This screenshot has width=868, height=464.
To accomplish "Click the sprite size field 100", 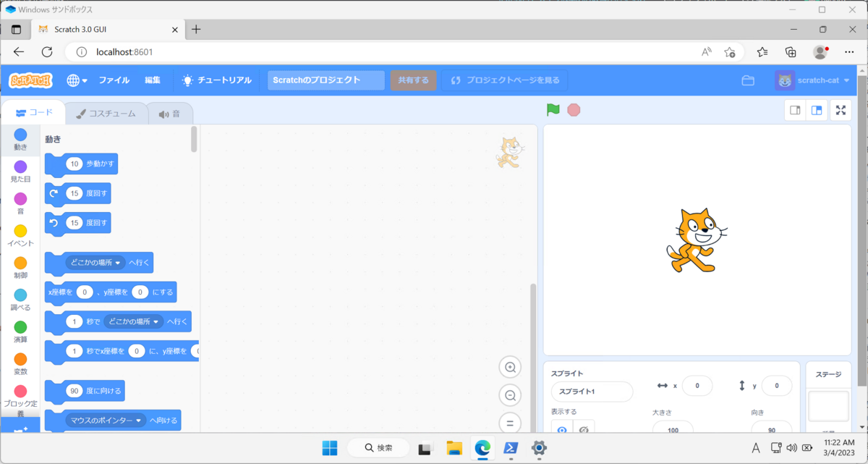I will tap(673, 428).
